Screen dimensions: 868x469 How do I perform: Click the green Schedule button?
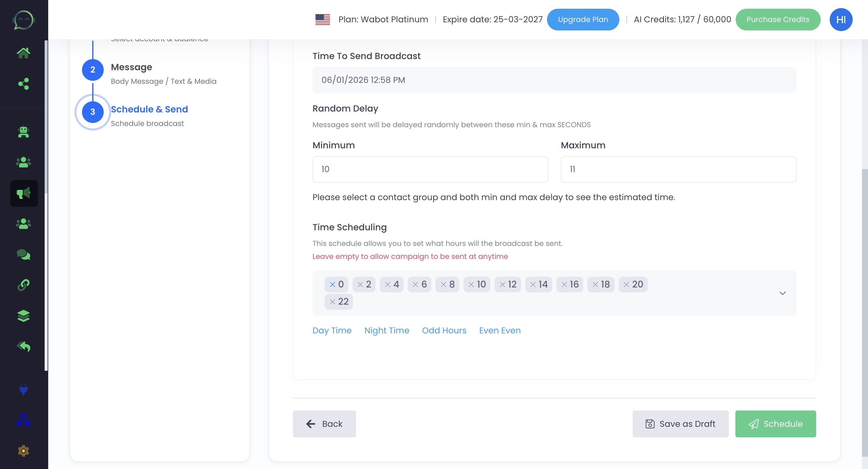click(775, 424)
